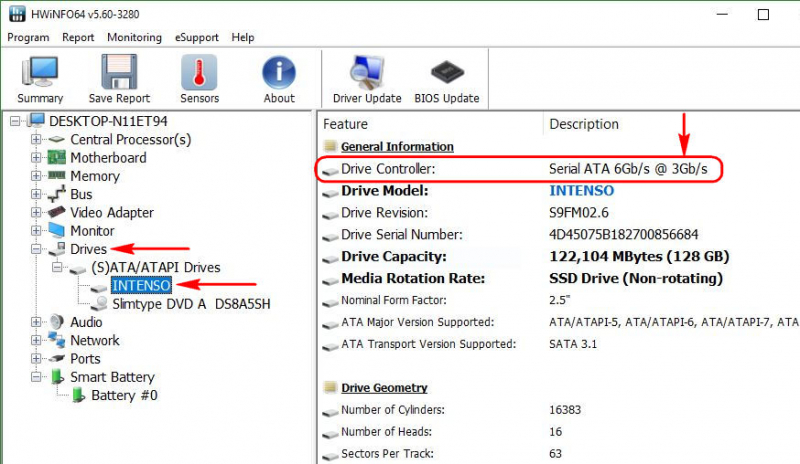Expand the Memory node

(36, 176)
